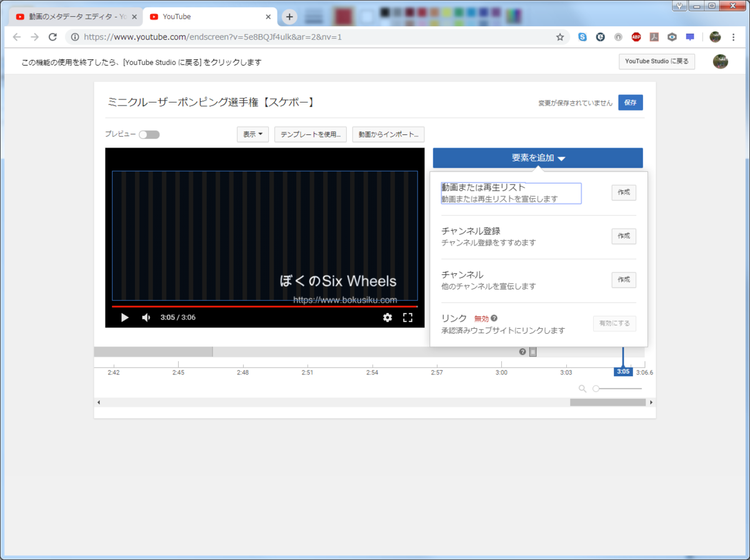This screenshot has width=750, height=560.
Task: Click the 変更が保存されていません status text
Action: [x=576, y=104]
